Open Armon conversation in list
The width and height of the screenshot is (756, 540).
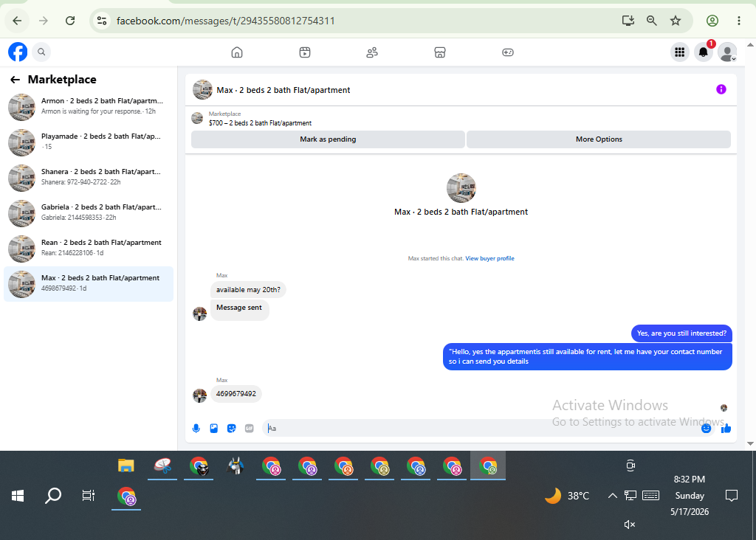(89, 107)
